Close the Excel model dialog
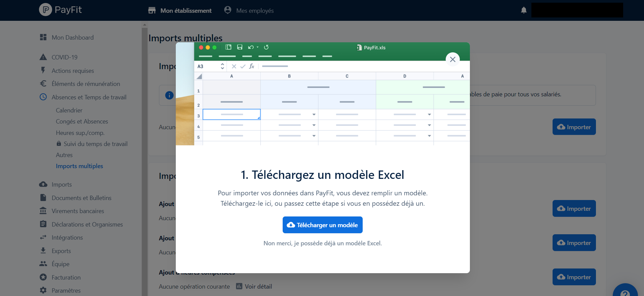The height and width of the screenshot is (296, 644). (x=453, y=59)
